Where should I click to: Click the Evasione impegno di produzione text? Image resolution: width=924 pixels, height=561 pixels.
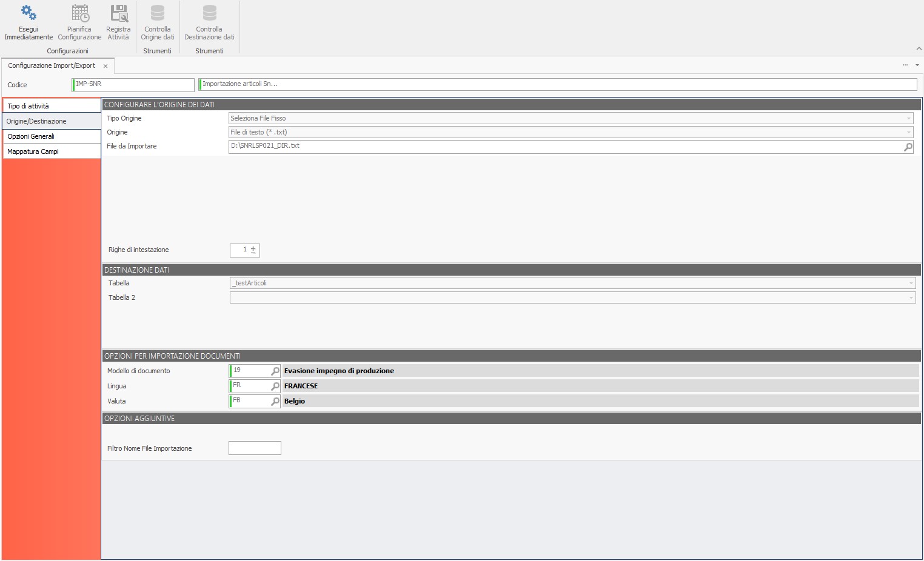(x=339, y=371)
